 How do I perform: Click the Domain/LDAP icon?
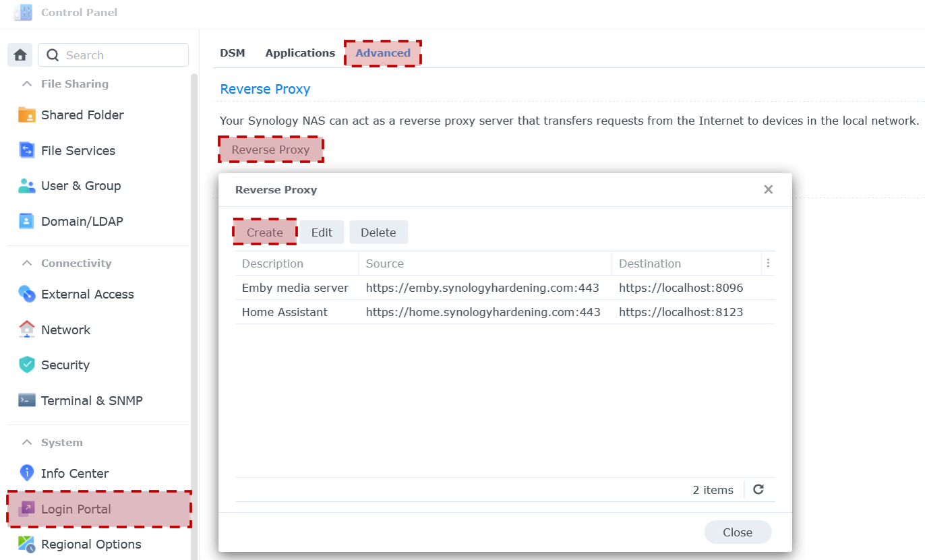click(x=27, y=221)
